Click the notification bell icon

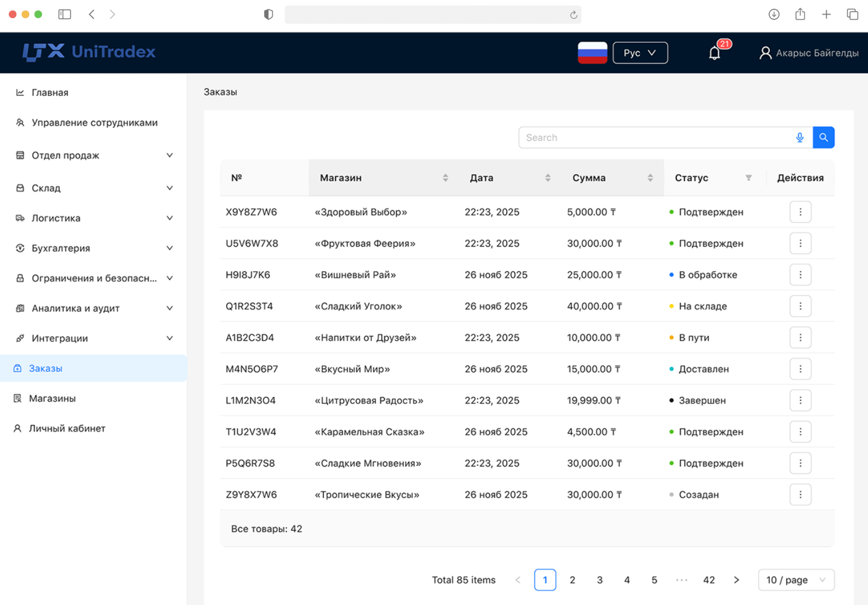coord(714,53)
